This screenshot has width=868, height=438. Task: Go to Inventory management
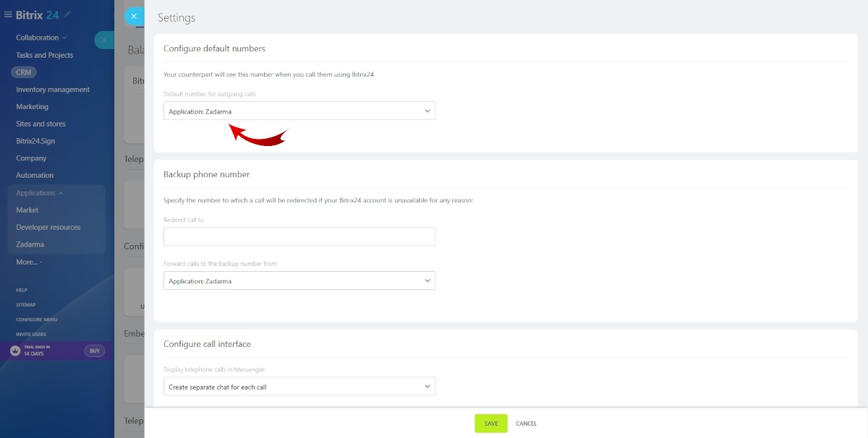click(53, 90)
